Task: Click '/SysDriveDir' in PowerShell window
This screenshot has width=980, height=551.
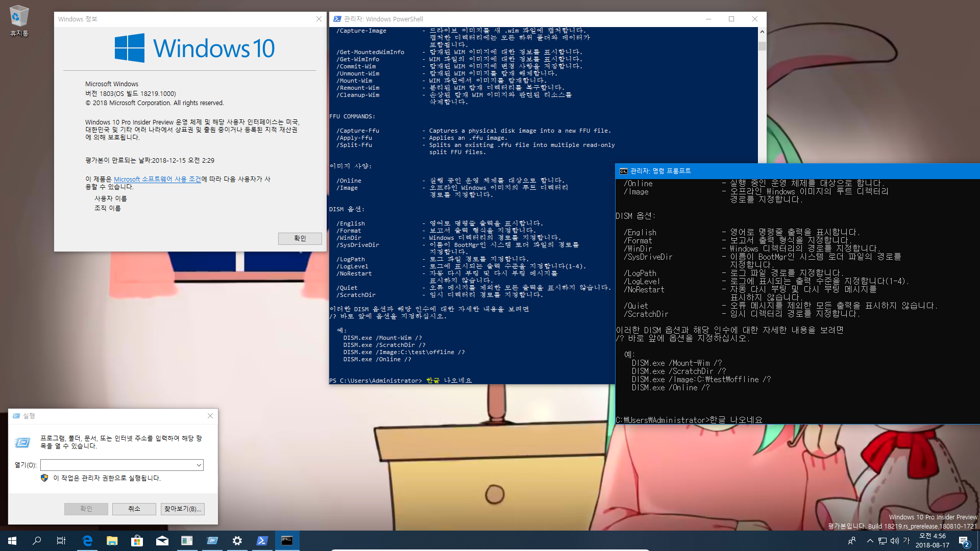Action: [358, 245]
